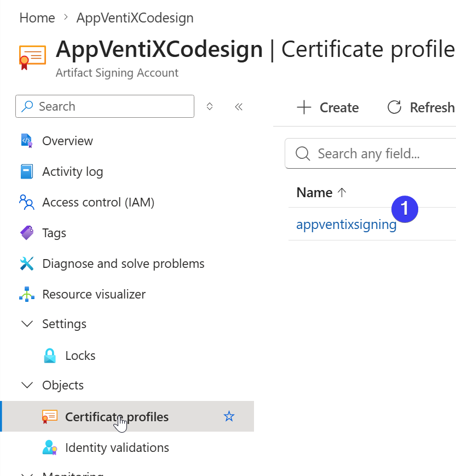The height and width of the screenshot is (476, 456).
Task: Click the Overview page icon
Action: click(27, 141)
